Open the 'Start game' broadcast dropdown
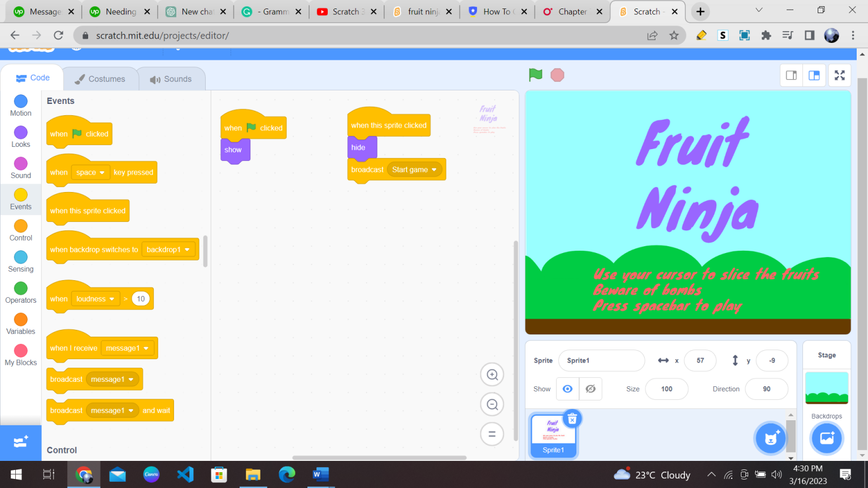This screenshot has height=488, width=868. click(x=414, y=169)
